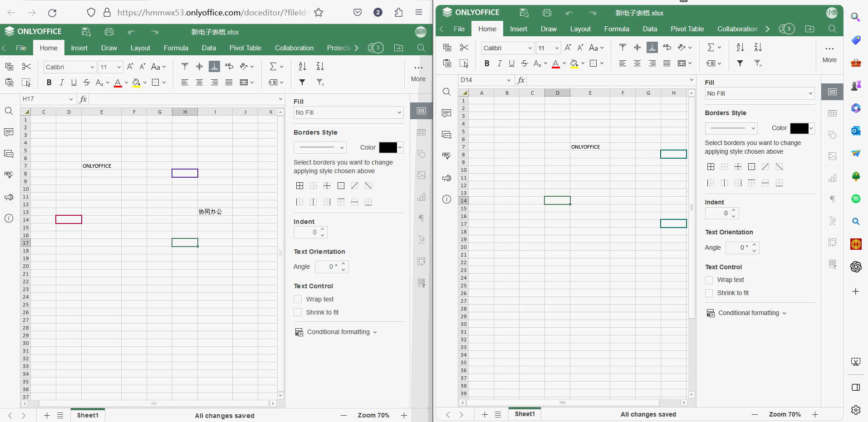Open File tab in left window
This screenshot has width=868, height=422.
pyautogui.click(x=21, y=48)
